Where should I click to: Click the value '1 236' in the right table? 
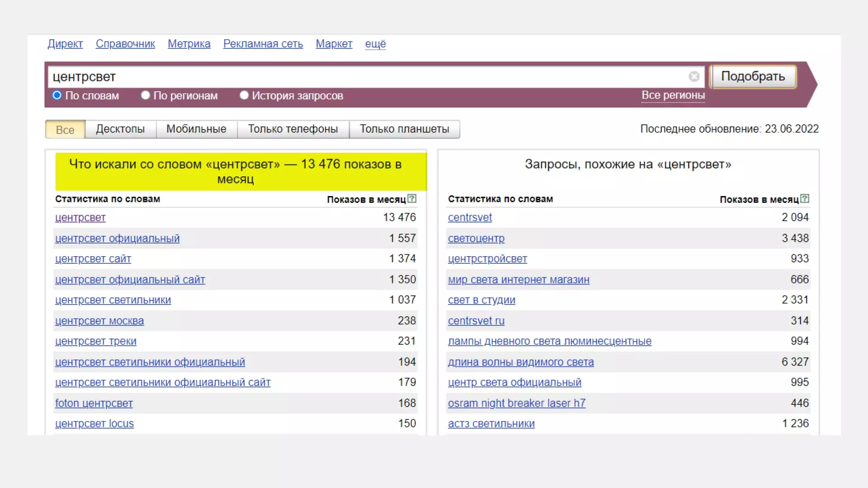(x=796, y=423)
